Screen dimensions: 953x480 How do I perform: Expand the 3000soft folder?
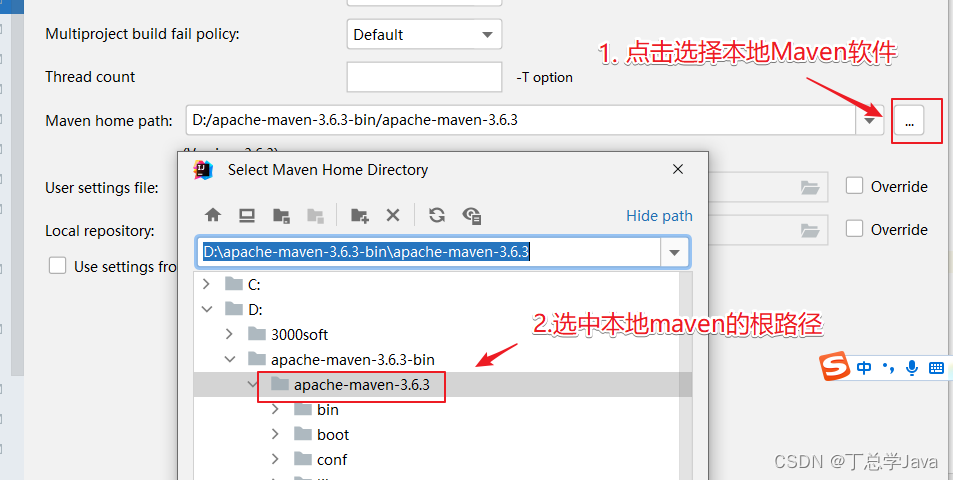coord(229,334)
